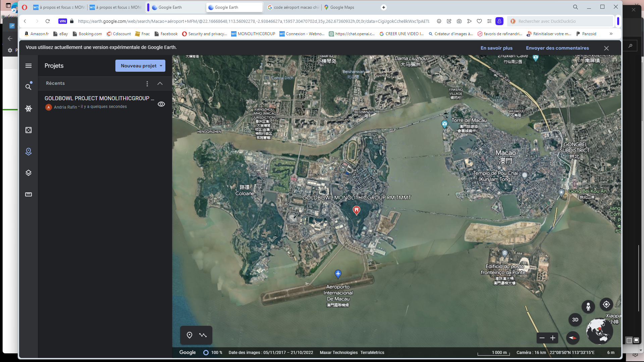Open Voyager ship-wheel icon

click(x=29, y=109)
